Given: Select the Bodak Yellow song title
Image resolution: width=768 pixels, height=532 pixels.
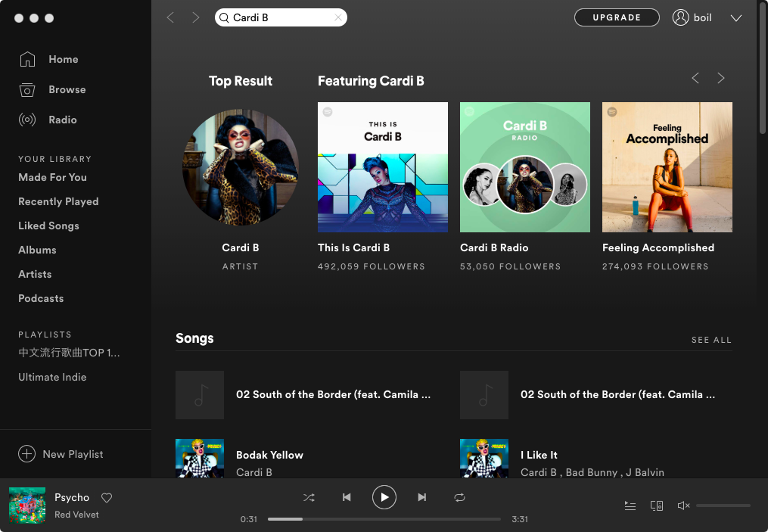Looking at the screenshot, I should tap(269, 455).
